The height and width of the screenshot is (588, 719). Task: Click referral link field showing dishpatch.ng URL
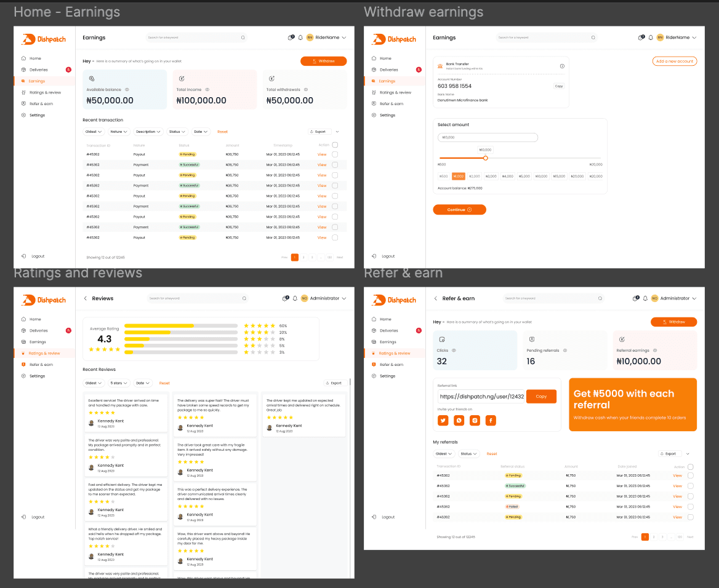(481, 397)
